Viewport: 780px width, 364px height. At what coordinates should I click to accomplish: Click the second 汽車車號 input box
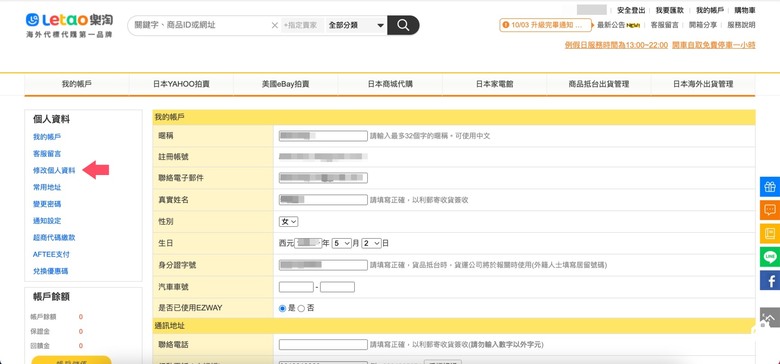coord(337,287)
